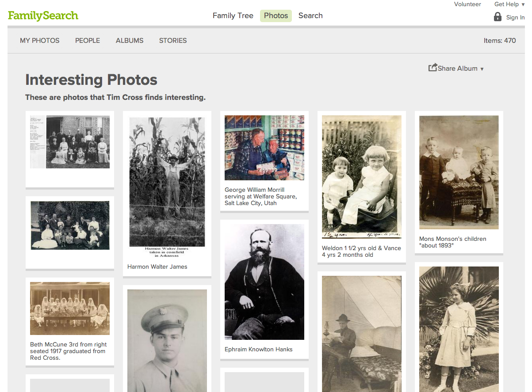Viewport: 532px width, 392px height.
Task: Click the Sign In link
Action: click(x=515, y=18)
